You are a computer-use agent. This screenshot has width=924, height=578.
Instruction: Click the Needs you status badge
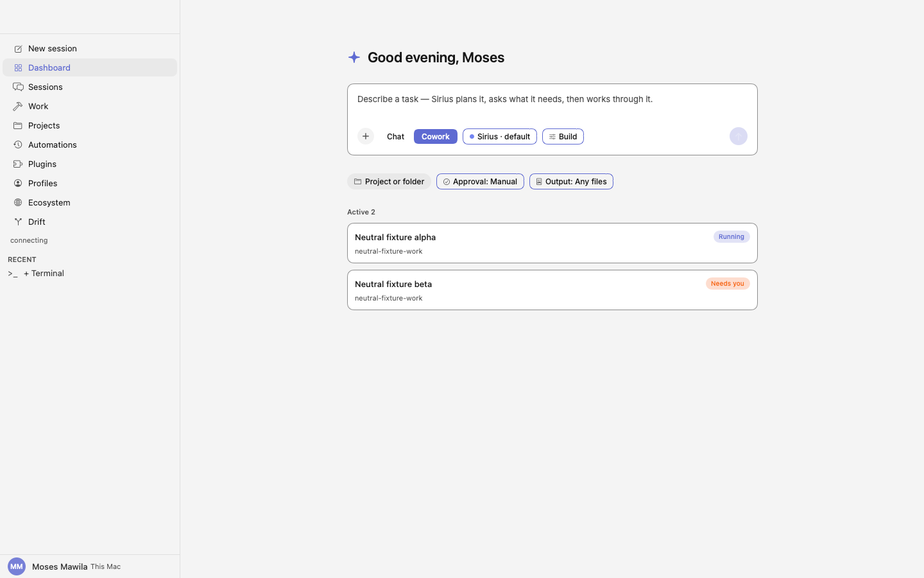(728, 284)
